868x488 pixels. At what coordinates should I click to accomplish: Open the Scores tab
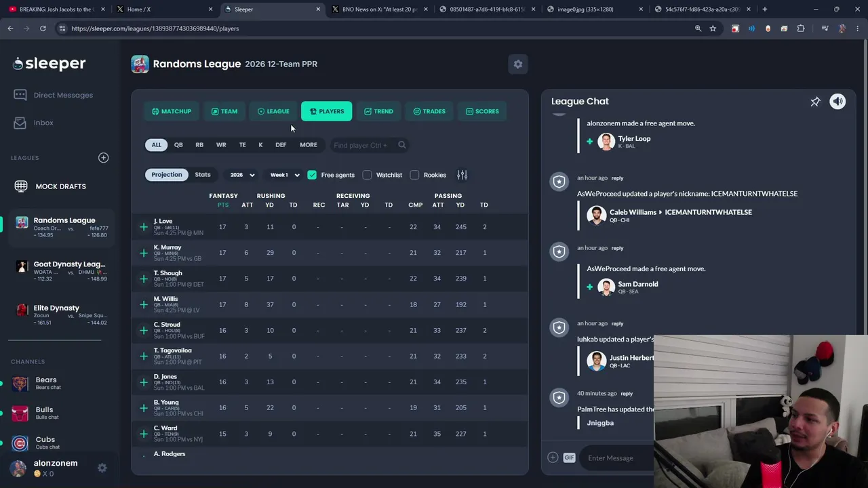[x=482, y=111]
